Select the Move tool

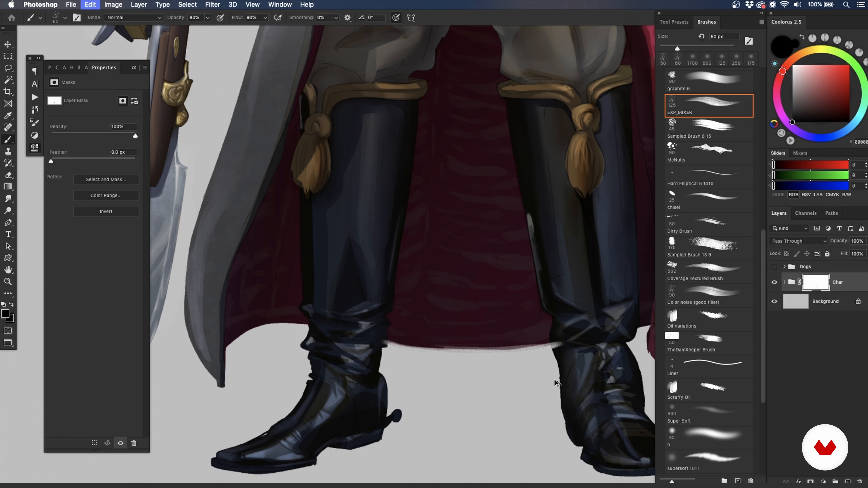click(8, 45)
